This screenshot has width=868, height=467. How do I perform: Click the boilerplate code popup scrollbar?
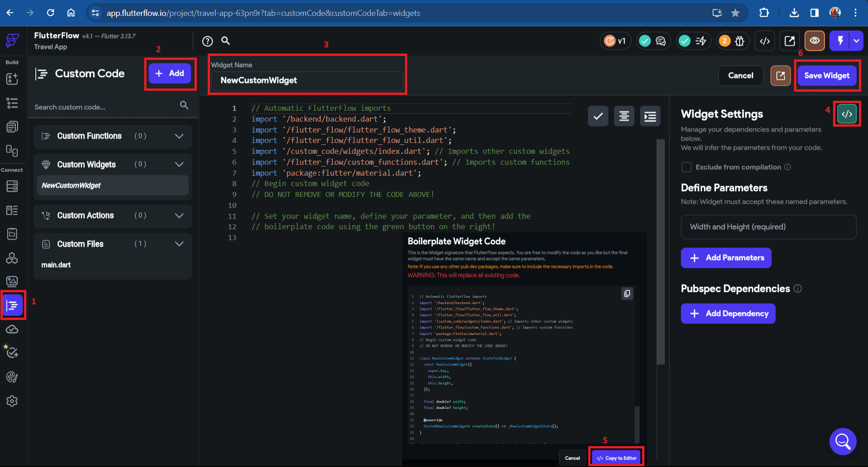tap(637, 424)
